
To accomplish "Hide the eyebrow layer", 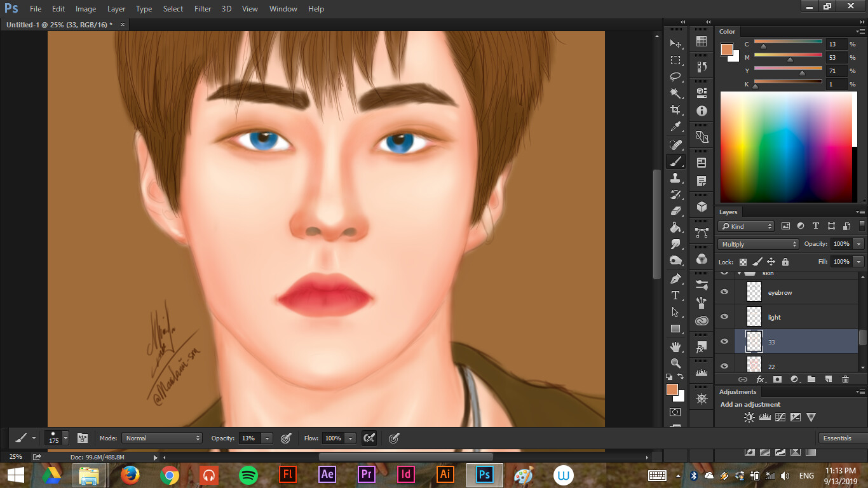I will [x=724, y=292].
